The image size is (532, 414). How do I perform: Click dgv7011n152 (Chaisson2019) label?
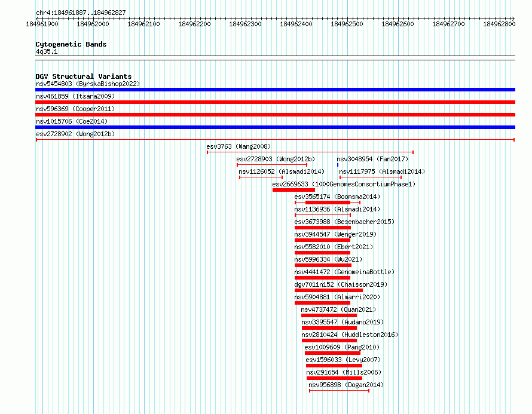coord(341,284)
